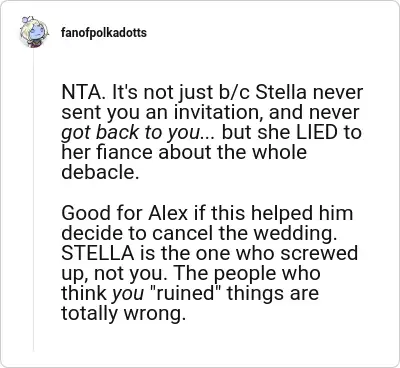Collapse comment using vertical thread line
Image resolution: width=400 pixels, height=368 pixels.
pyautogui.click(x=33, y=200)
